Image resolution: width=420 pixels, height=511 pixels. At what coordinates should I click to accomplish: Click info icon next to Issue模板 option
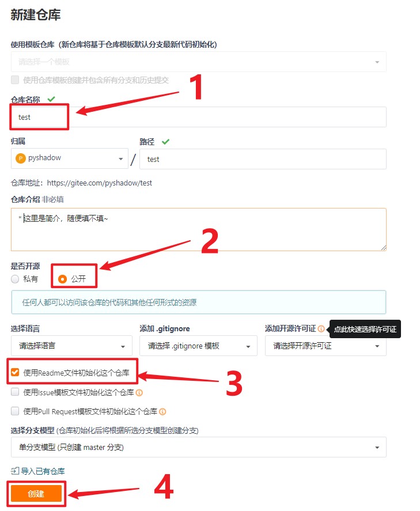[139, 392]
